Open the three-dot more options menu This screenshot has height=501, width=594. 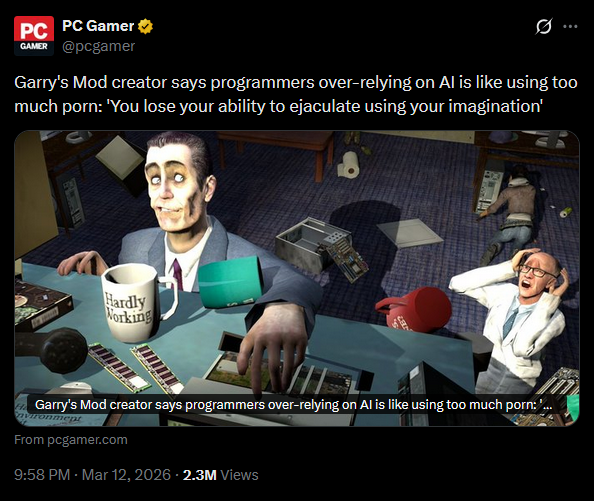click(x=570, y=27)
